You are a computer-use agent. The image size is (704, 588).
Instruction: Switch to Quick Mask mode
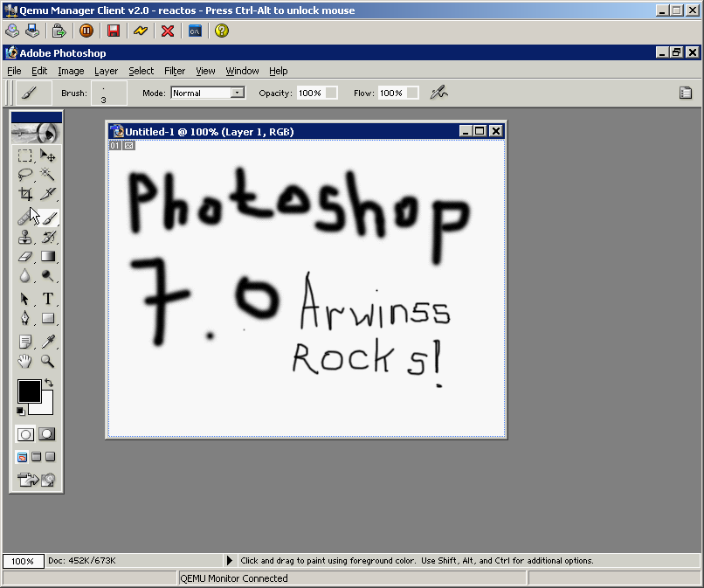tap(47, 434)
